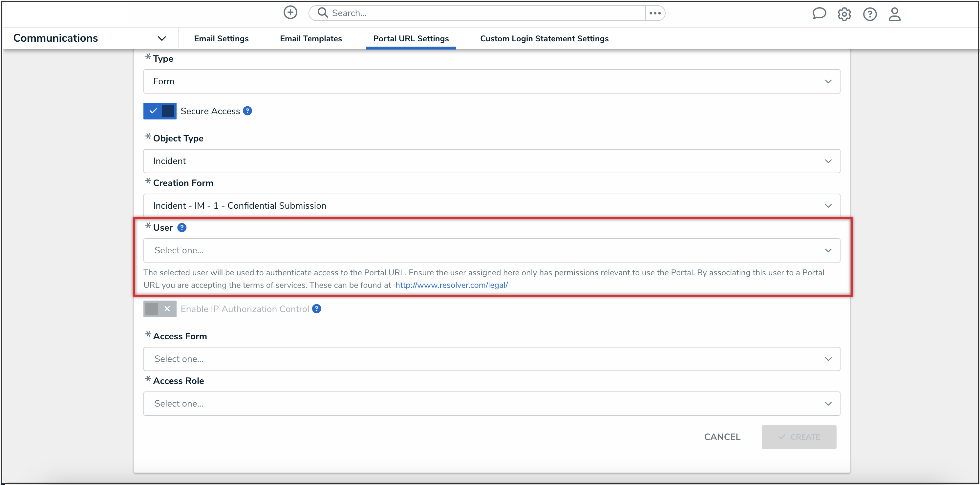
Task: Click the User field help icon
Action: click(x=182, y=227)
